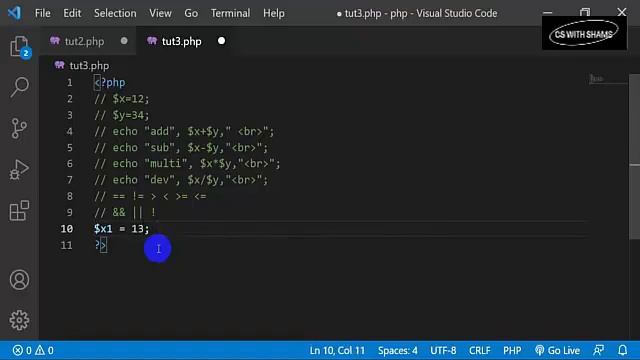Screen dimensions: 640x360
Task: Click the comparison operators comment line
Action: [x=150, y=196]
